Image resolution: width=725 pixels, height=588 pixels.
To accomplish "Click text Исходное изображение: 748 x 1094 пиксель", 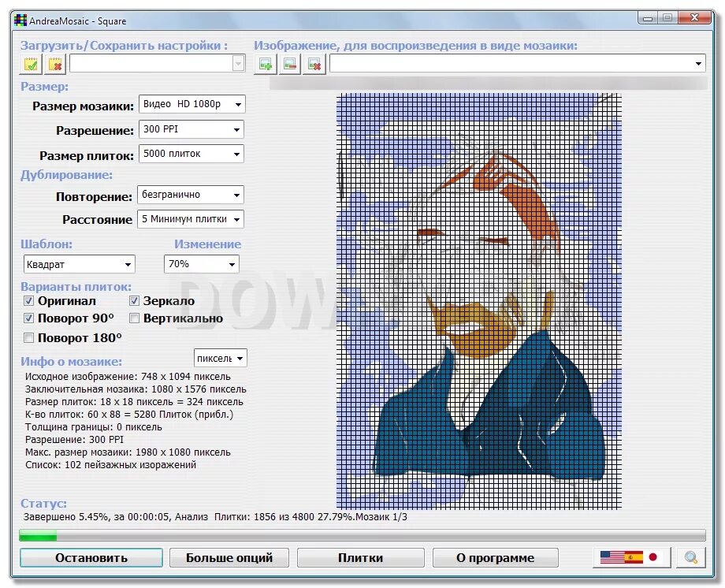I will tap(128, 377).
